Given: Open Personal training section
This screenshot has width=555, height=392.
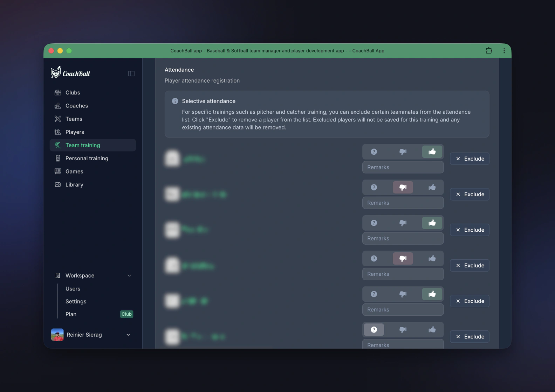Looking at the screenshot, I should click(x=93, y=158).
